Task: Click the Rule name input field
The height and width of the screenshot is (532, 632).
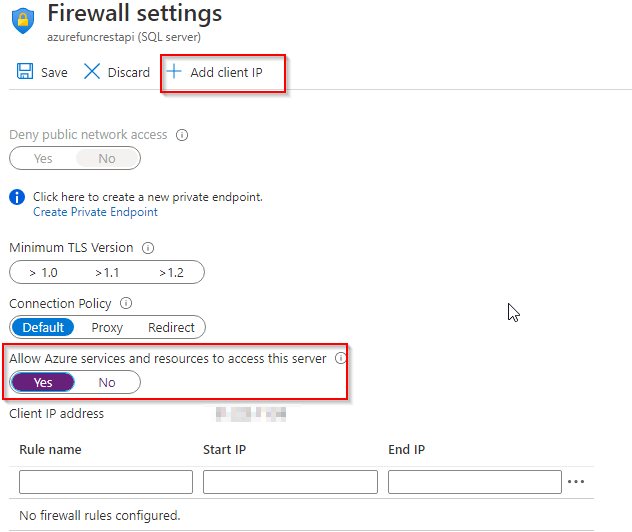Action: (106, 482)
